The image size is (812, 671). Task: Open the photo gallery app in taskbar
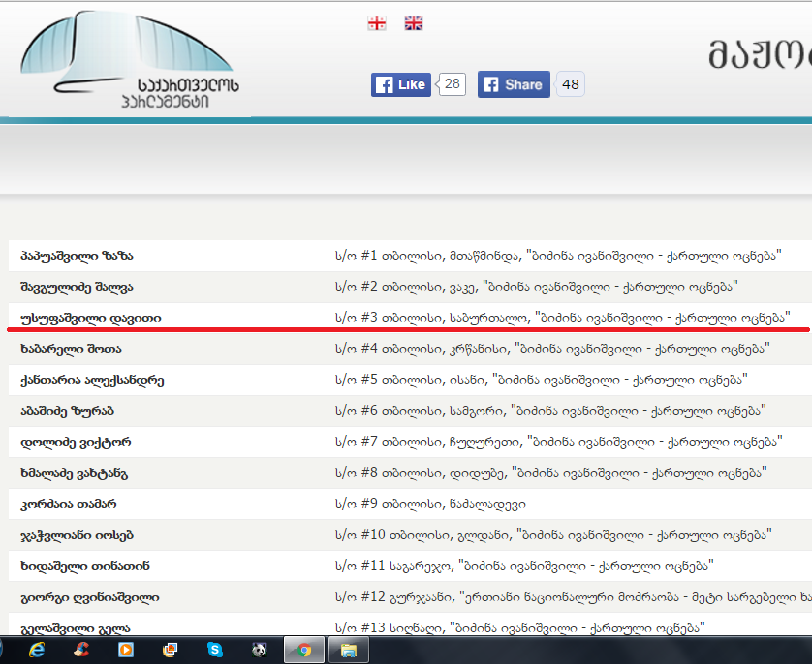[x=170, y=650]
